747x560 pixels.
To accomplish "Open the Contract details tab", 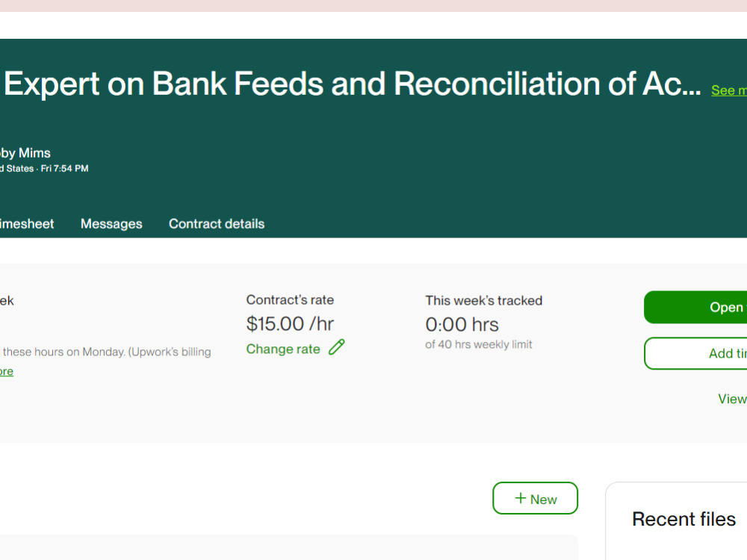I will (x=216, y=223).
